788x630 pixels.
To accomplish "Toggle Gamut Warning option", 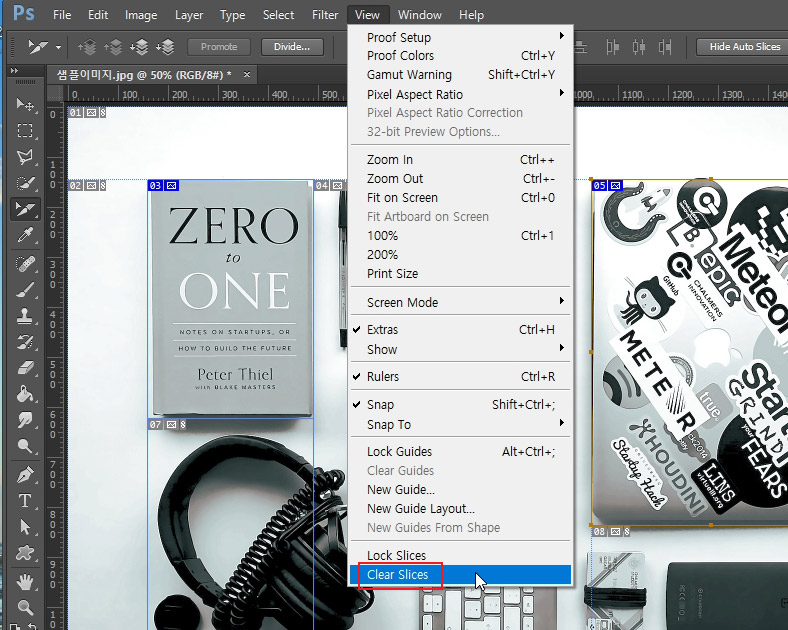I will tap(460, 75).
